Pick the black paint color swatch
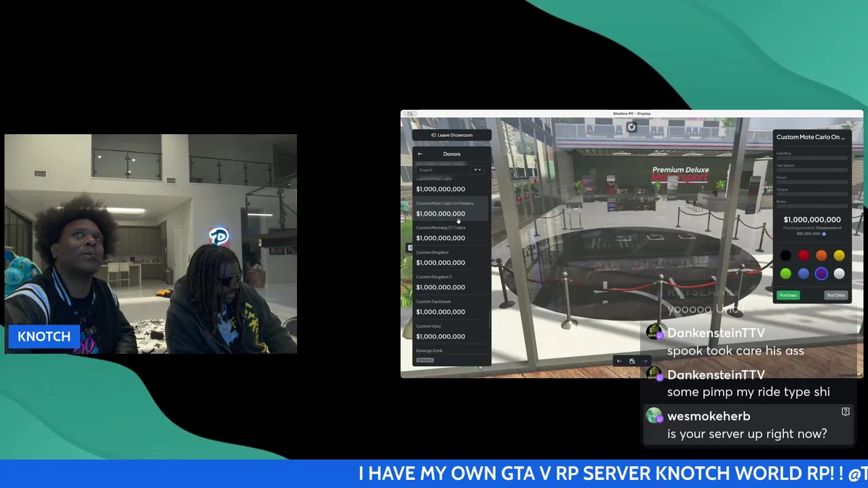 [x=785, y=256]
